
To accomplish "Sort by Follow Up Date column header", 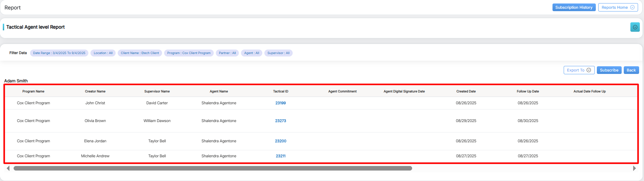I will 528,91.
